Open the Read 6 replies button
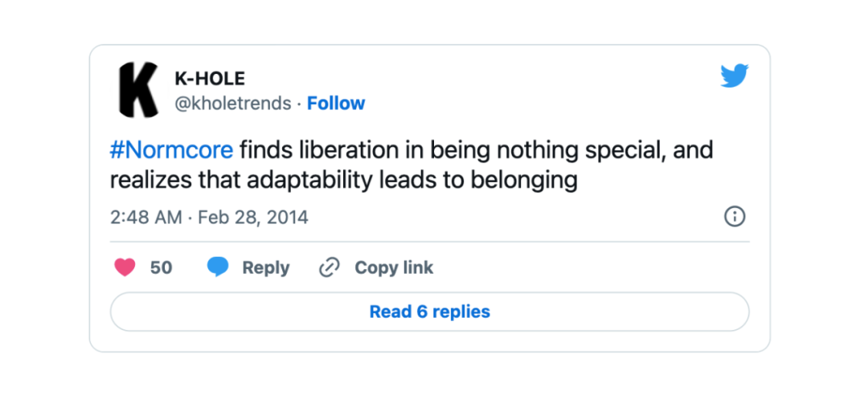Image resolution: width=868 pixels, height=395 pixels. click(429, 312)
